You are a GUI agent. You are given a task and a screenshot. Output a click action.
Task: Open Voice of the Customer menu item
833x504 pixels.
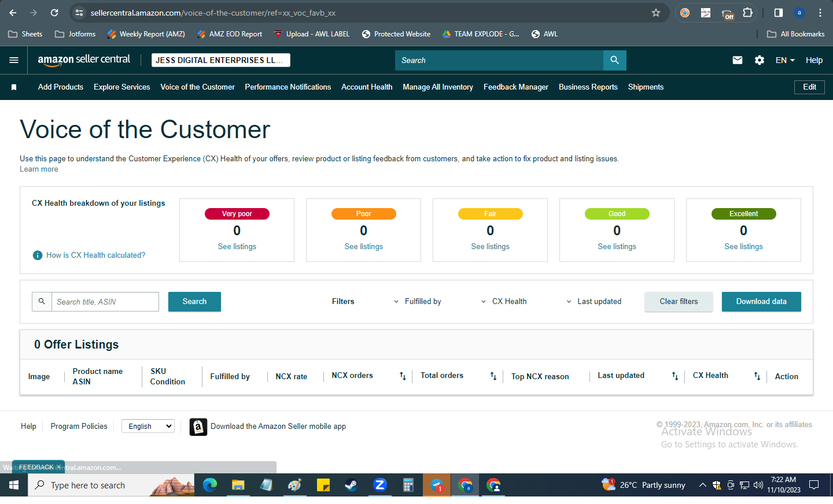tap(198, 87)
